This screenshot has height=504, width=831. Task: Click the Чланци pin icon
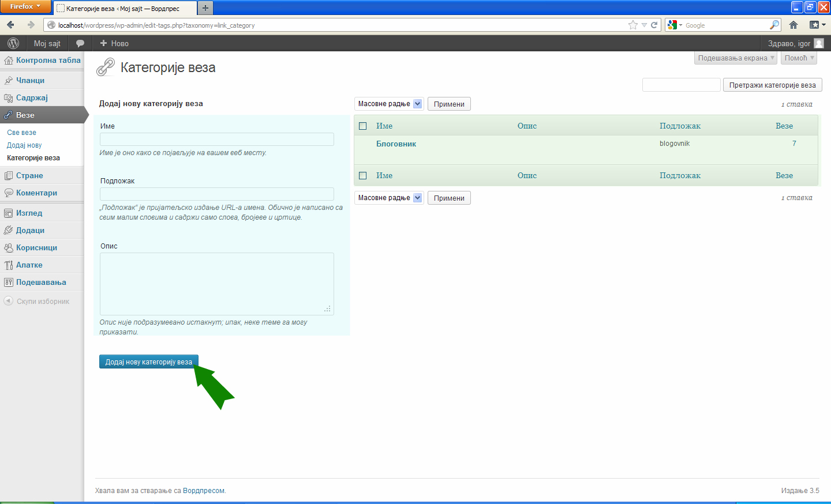pos(8,80)
